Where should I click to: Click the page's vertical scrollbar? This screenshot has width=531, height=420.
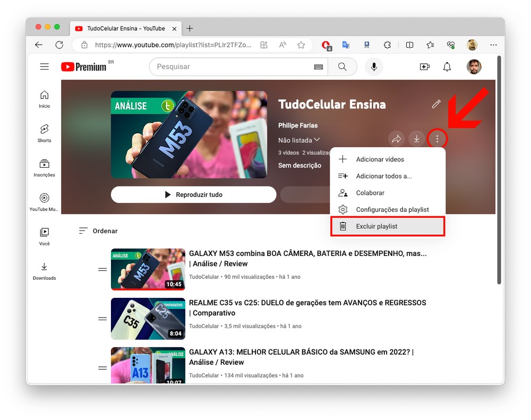(498, 170)
